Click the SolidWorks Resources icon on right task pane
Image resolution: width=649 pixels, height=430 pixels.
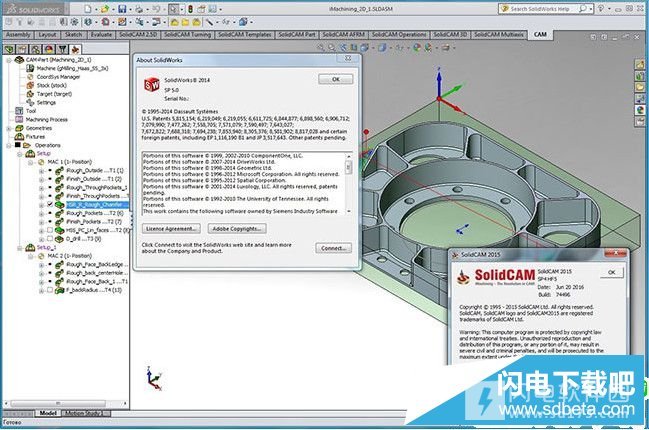(640, 65)
